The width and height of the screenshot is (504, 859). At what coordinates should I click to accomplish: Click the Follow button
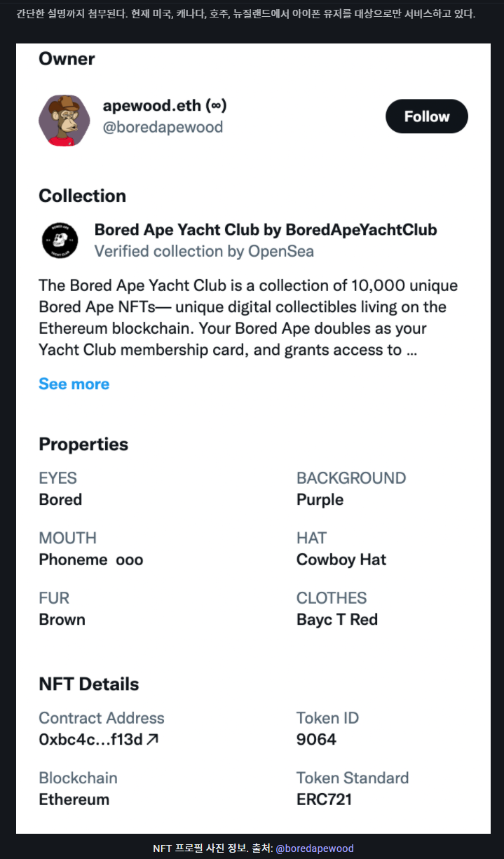pos(426,116)
